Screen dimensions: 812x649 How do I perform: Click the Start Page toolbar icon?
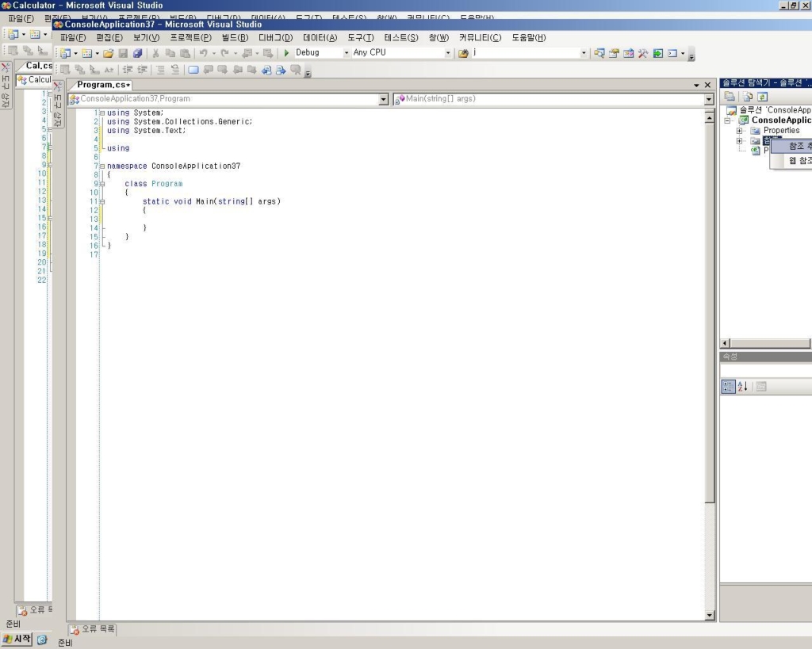(x=657, y=53)
